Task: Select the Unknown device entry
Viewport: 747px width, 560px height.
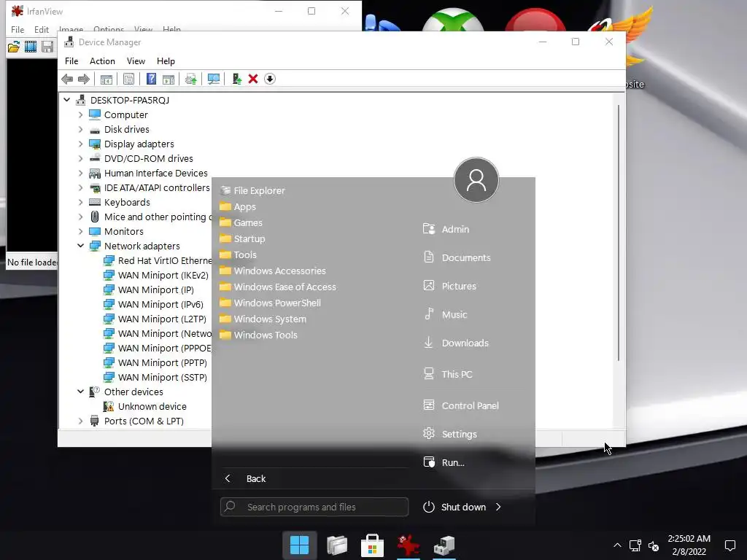Action: [x=152, y=406]
